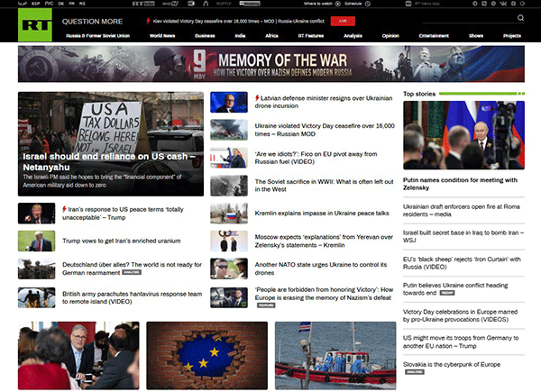Open the Kiev violated ceasefire ticker headline
The image size is (541, 392).
pyautogui.click(x=238, y=21)
